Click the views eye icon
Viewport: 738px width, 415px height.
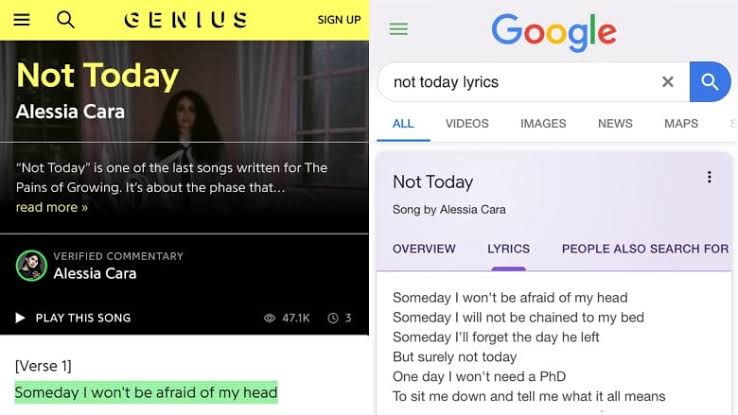coord(269,318)
